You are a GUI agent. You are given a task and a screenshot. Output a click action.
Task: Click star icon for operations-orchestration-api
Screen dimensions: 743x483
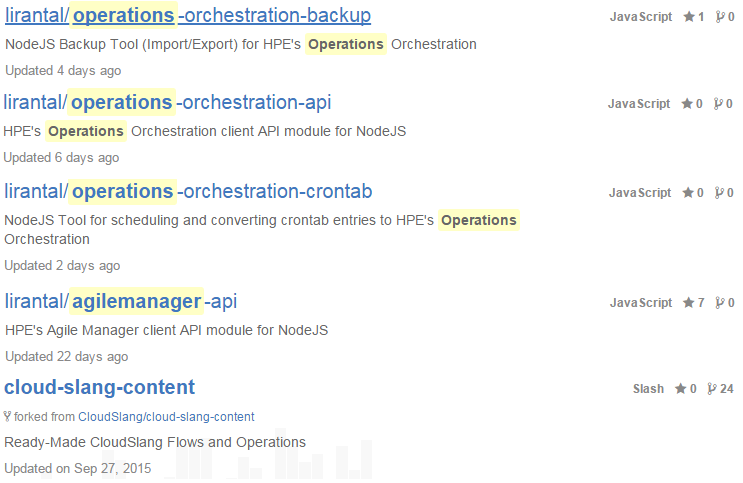(x=686, y=104)
